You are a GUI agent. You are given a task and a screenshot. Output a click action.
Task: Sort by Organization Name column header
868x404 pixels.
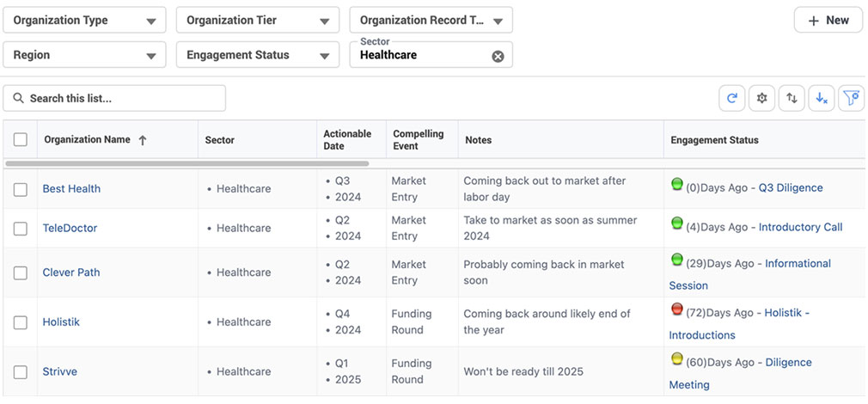click(x=88, y=140)
